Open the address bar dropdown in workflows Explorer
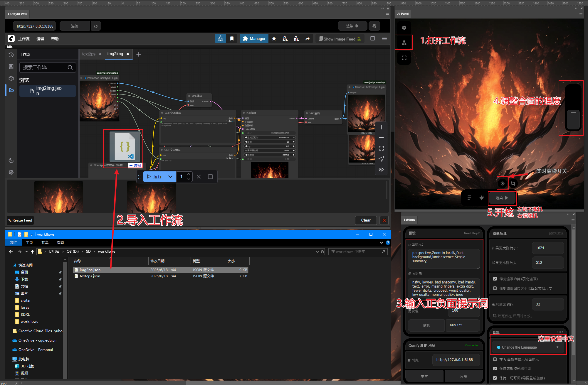 pos(317,251)
